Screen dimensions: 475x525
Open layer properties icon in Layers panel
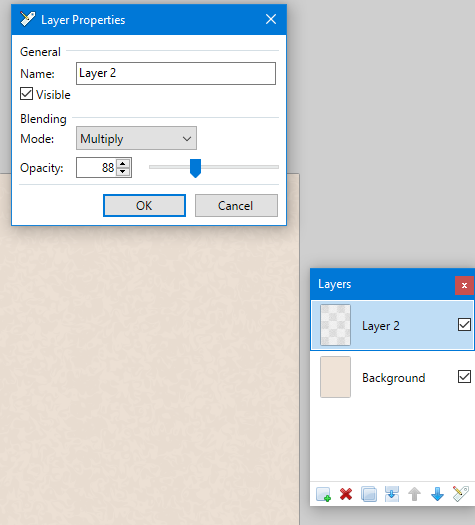(x=460, y=494)
